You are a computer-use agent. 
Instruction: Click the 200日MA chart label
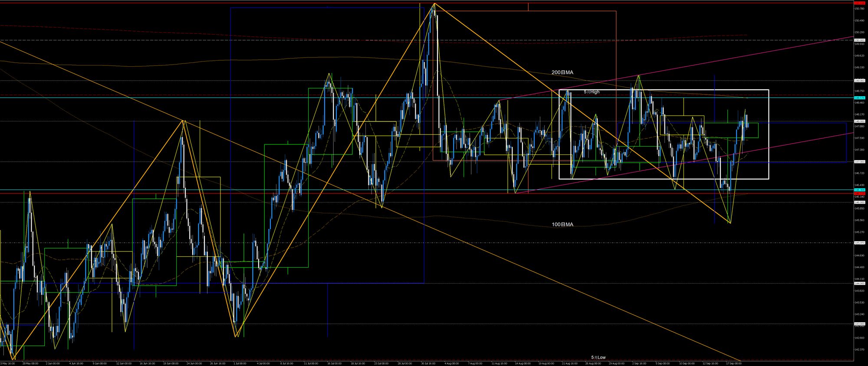pyautogui.click(x=562, y=72)
